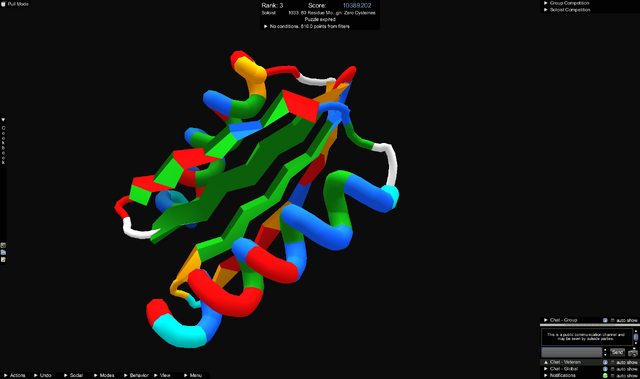Toggle the Pull Mode icon

(3, 4)
